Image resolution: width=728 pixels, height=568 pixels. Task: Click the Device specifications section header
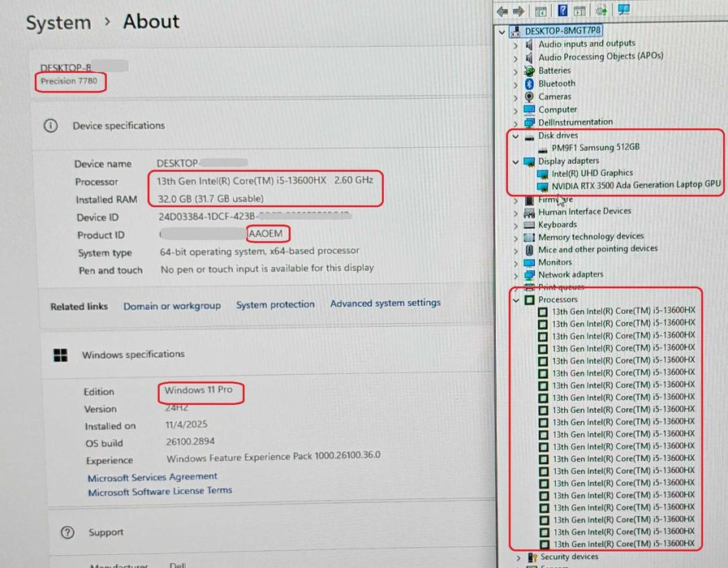[x=118, y=126]
